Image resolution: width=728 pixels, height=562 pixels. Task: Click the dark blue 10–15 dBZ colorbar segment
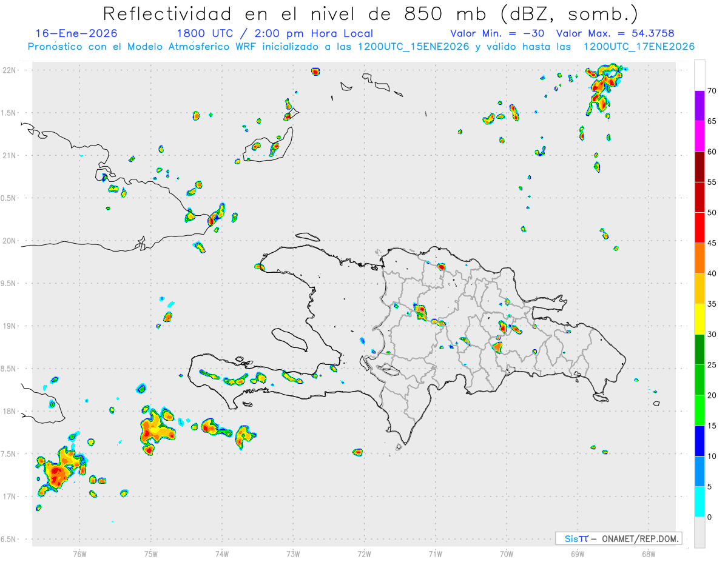pyautogui.click(x=699, y=441)
